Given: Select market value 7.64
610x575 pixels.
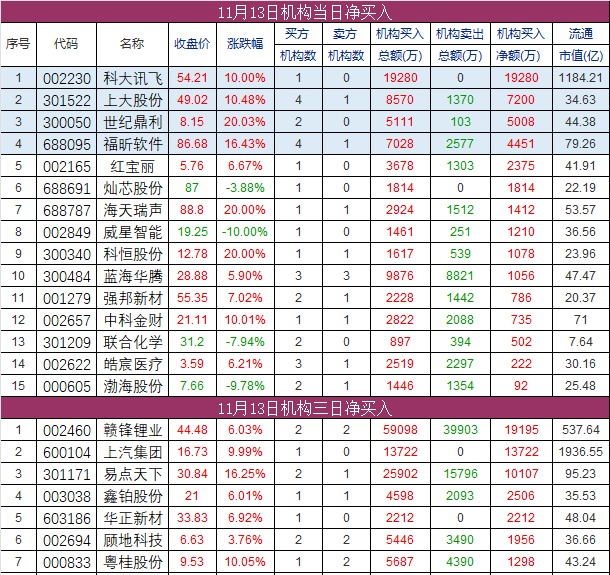Looking at the screenshot, I should tap(580, 342).
